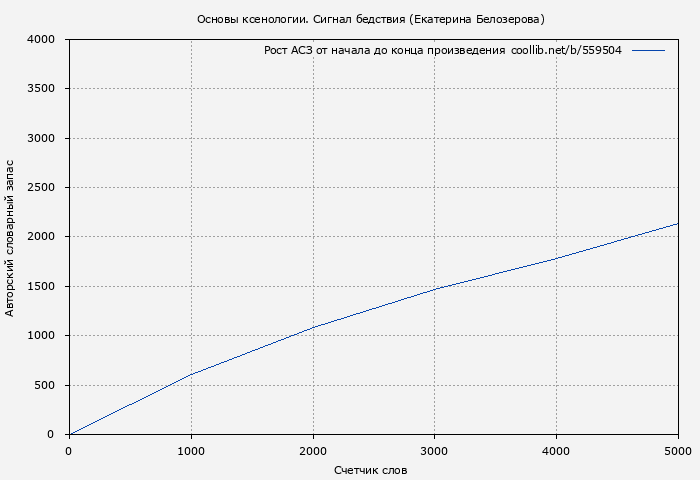This screenshot has width=700, height=480.
Task: Click the 3500 tick label on the y-axis
Action: point(41,89)
